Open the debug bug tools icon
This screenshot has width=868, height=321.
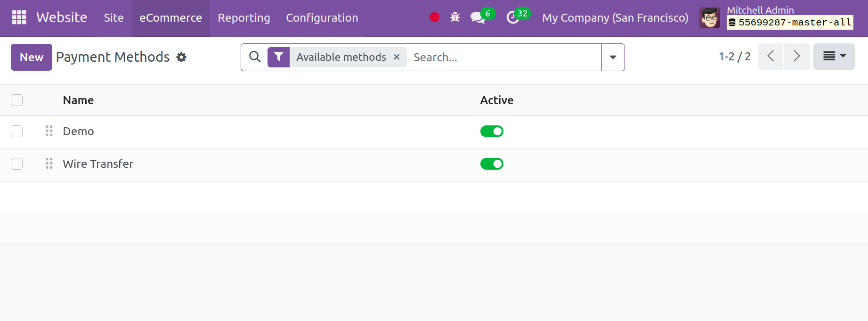tap(455, 17)
